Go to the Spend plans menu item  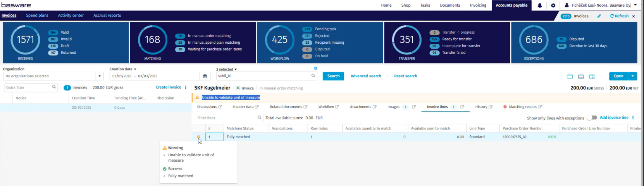(x=37, y=15)
